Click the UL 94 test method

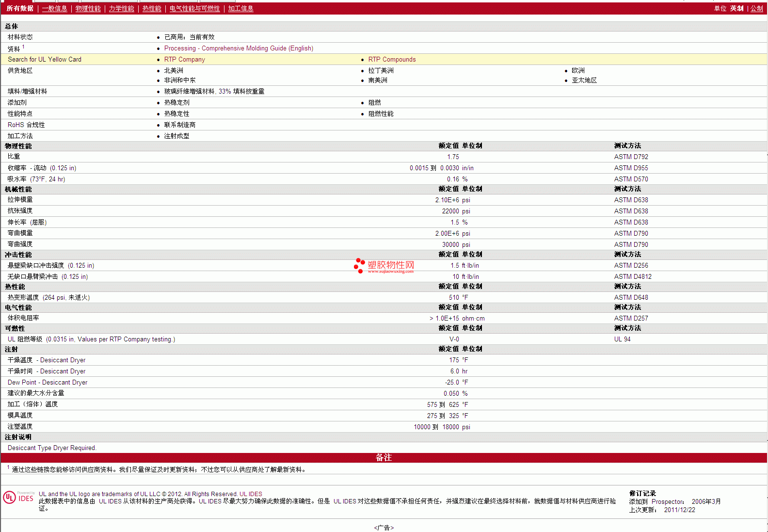click(622, 339)
